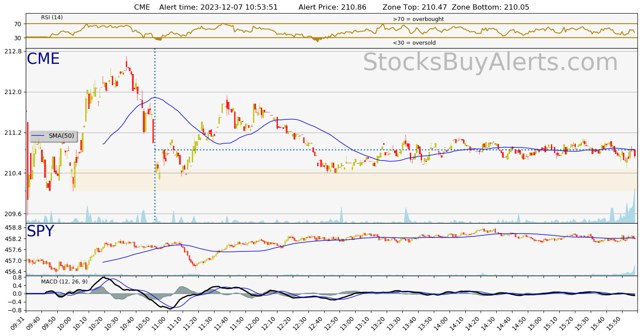Image resolution: width=644 pixels, height=336 pixels.
Task: Click the 457.0 SPY axis label
Action: click(x=14, y=261)
